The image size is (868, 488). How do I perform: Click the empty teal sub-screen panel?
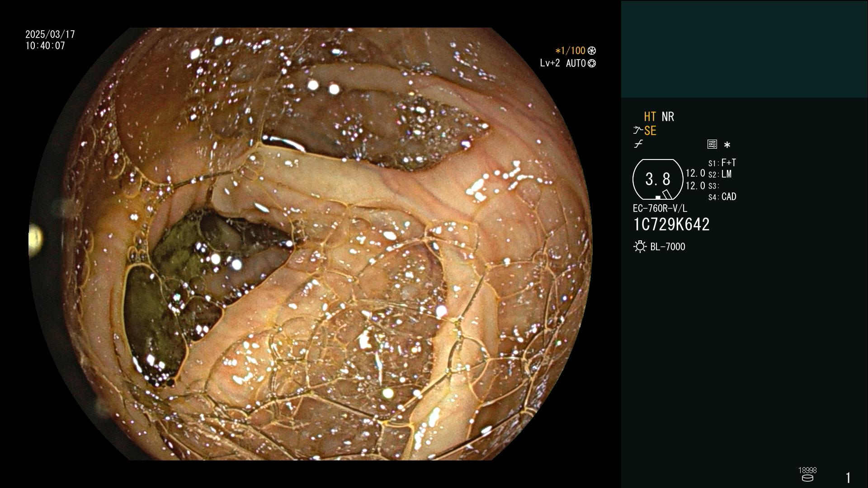pyautogui.click(x=744, y=49)
